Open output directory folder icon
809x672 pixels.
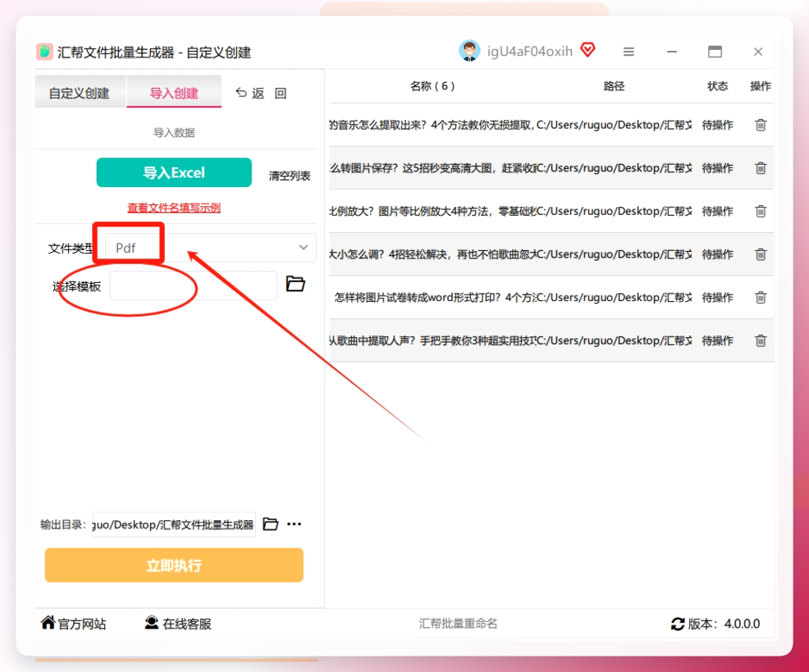[x=271, y=523]
